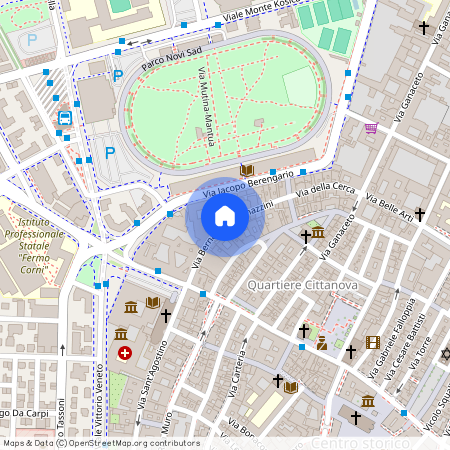This screenshot has width=450, height=450.
Task: Select the parking P beside the Parco Novi Sad label
Action: [118, 76]
